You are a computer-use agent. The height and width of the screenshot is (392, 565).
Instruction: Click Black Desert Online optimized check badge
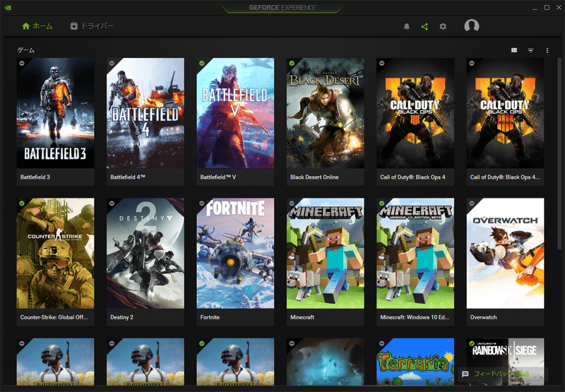click(292, 64)
